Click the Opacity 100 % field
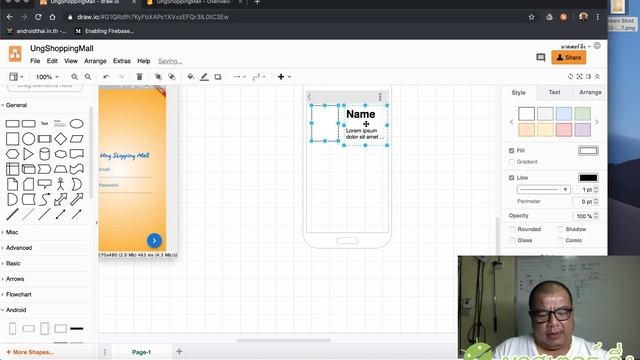Viewport: 640px width, 360px height. click(584, 216)
